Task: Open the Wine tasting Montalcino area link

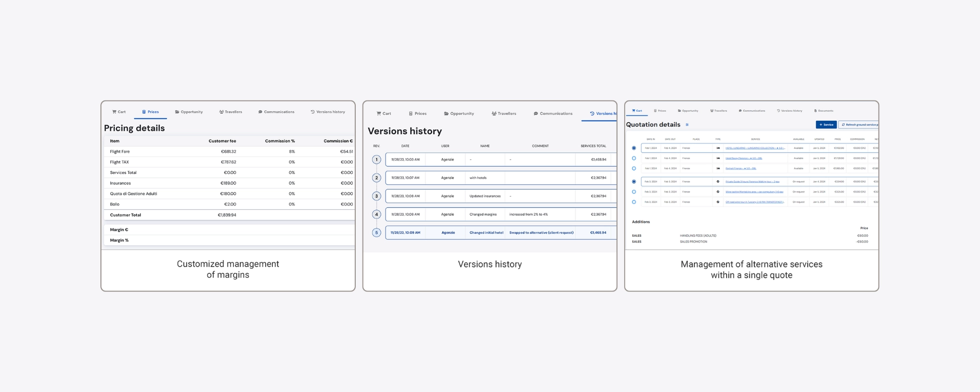Action: [x=755, y=192]
